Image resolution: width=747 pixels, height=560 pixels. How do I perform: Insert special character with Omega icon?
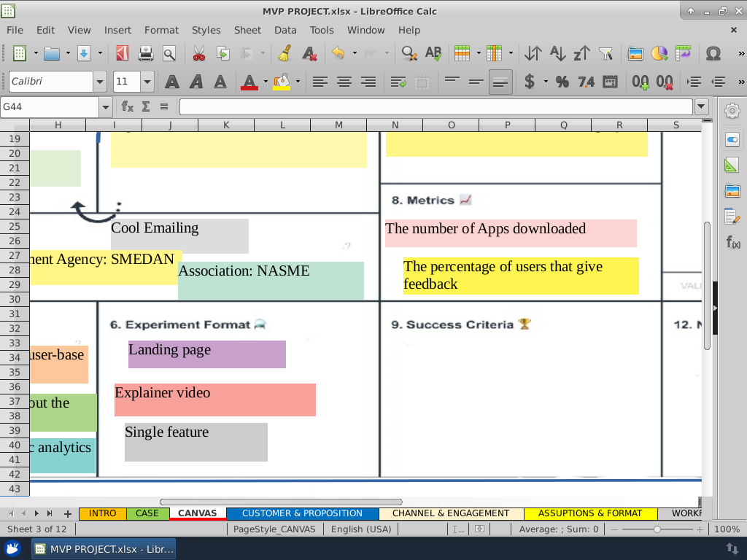(x=713, y=53)
